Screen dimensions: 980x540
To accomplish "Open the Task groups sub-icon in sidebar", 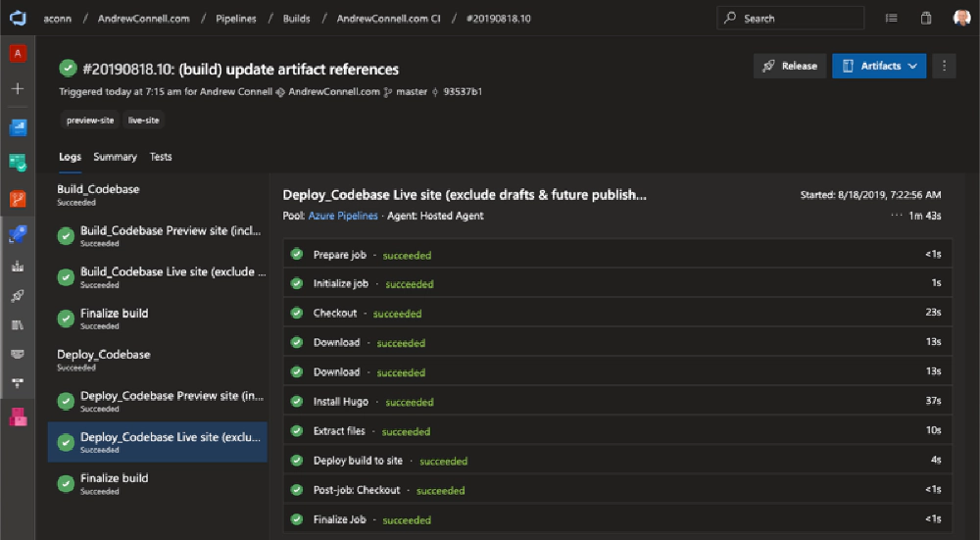I will 18,354.
